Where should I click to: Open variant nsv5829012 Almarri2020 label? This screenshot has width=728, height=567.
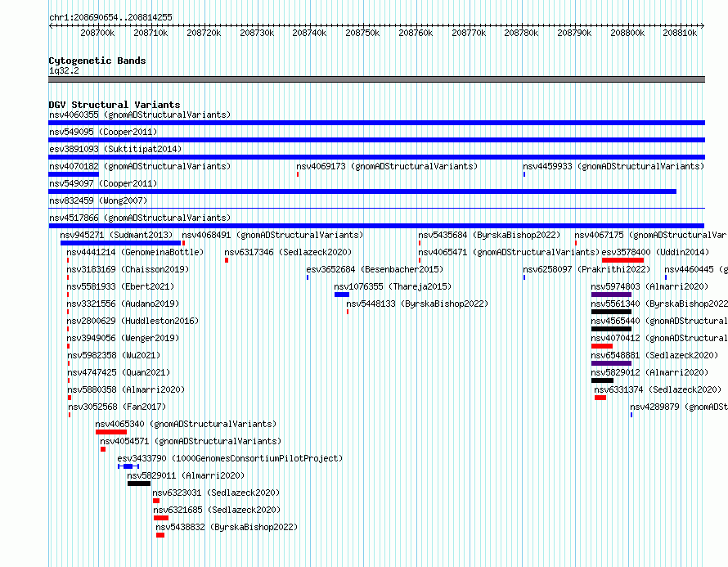tap(649, 372)
